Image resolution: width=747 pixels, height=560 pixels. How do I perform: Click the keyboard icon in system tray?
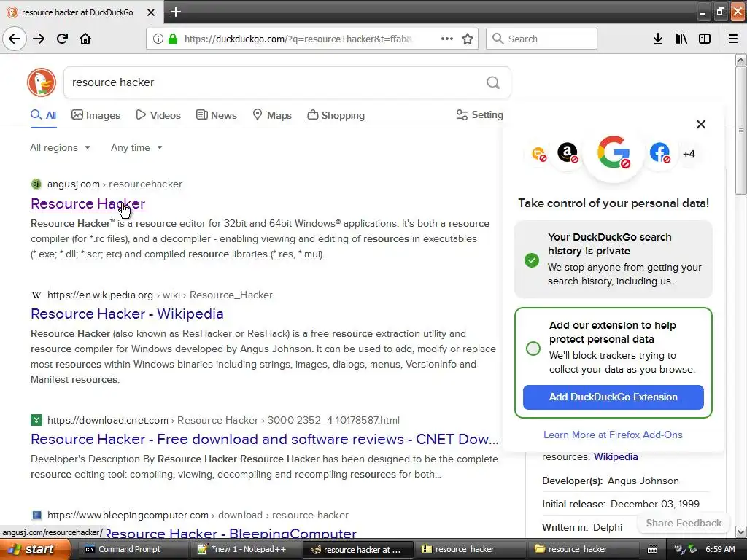coord(652,550)
